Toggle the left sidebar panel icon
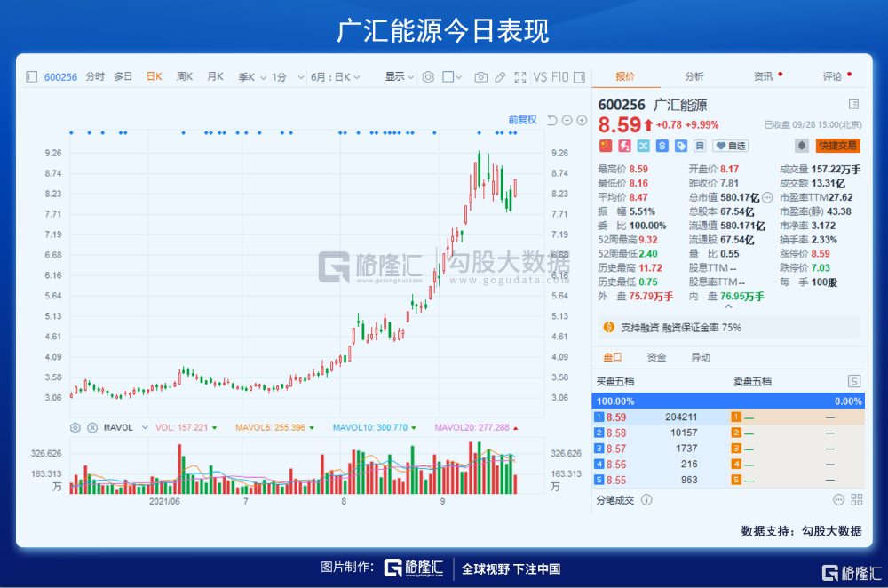This screenshot has height=588, width=888. [x=32, y=77]
